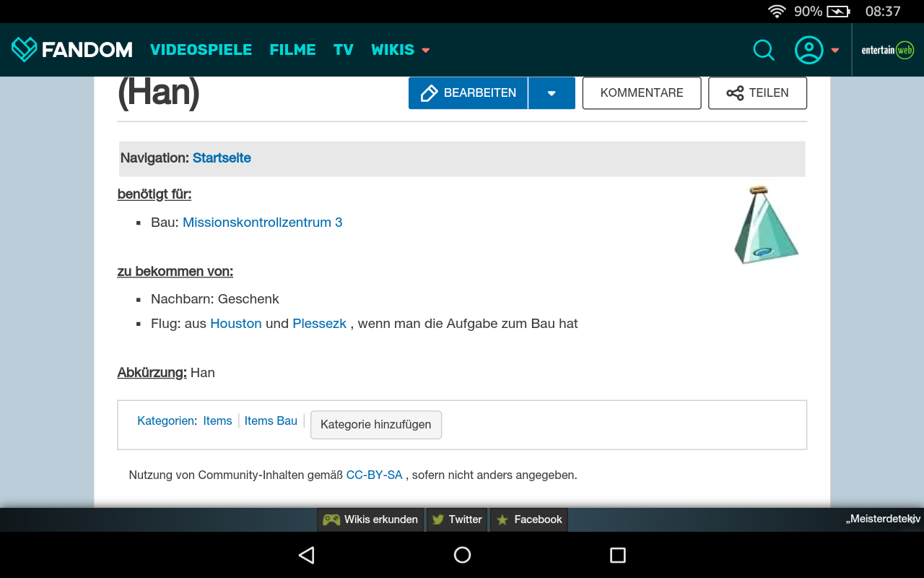Follow the Missionskontrollzentrum 3 link
Screen dimensions: 924x578
[x=262, y=223]
